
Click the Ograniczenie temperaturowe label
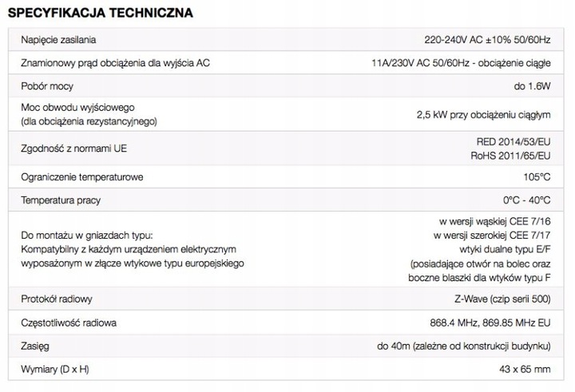(x=83, y=177)
